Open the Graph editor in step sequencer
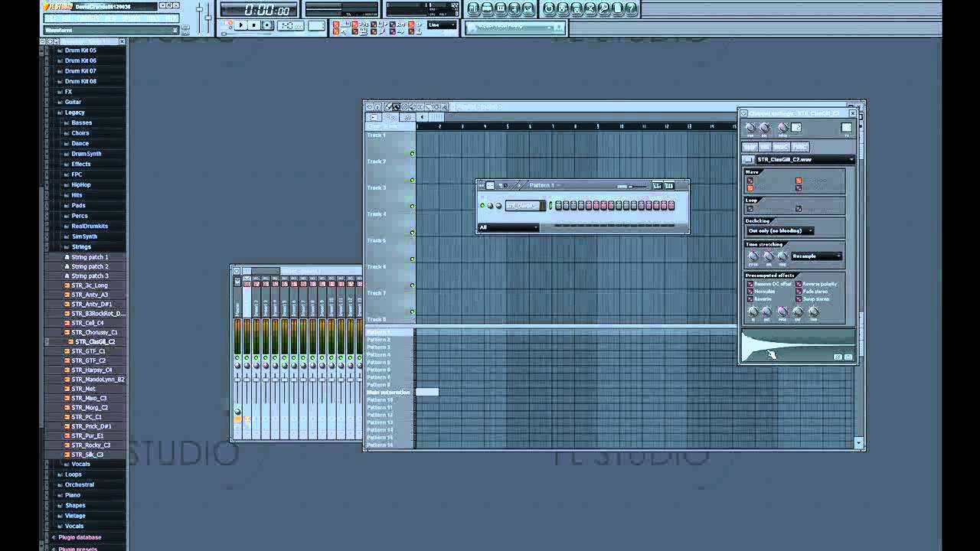 [657, 186]
